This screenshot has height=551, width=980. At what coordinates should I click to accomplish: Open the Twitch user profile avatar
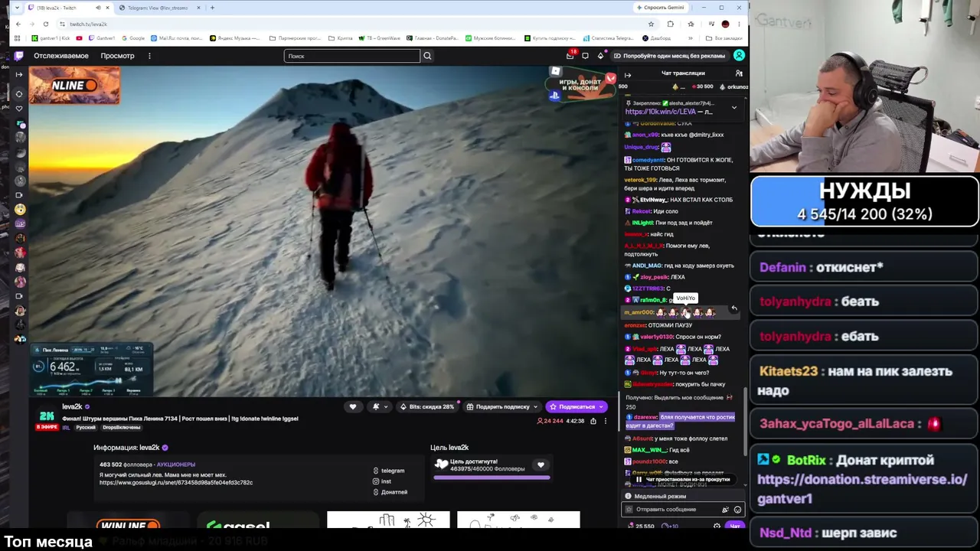tap(739, 55)
